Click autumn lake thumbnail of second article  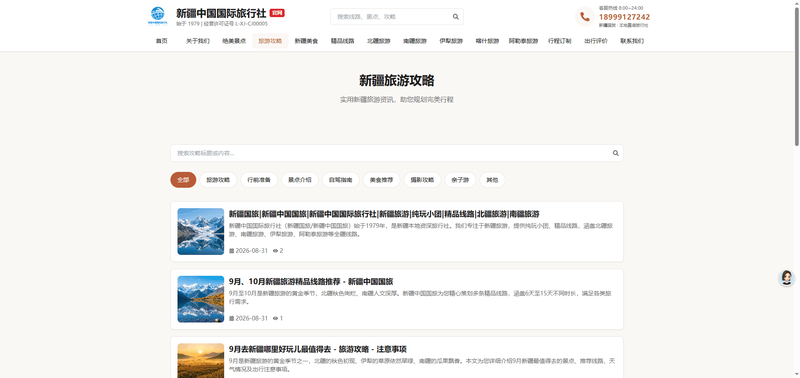(x=201, y=299)
